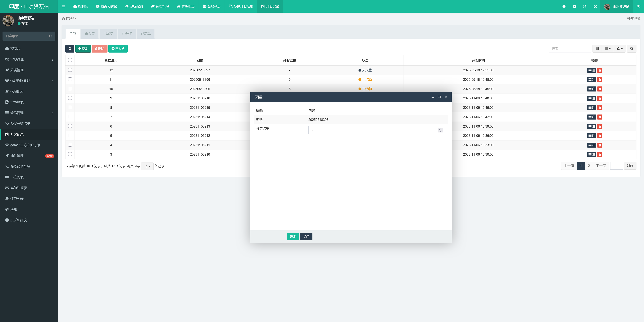The width and height of the screenshot is (644, 322).
Task: Open 下注列表 in the sidebar
Action: tap(17, 177)
